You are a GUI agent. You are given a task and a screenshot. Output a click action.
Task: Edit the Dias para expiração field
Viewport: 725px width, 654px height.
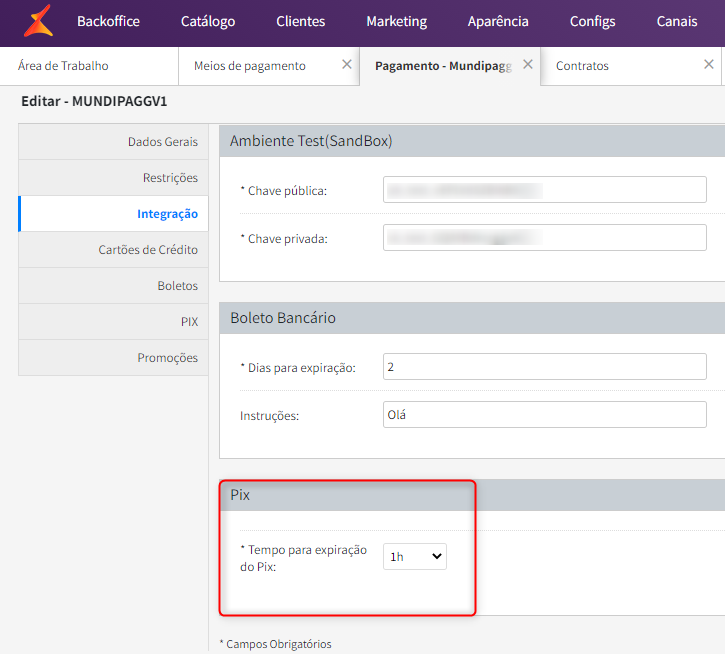[545, 367]
